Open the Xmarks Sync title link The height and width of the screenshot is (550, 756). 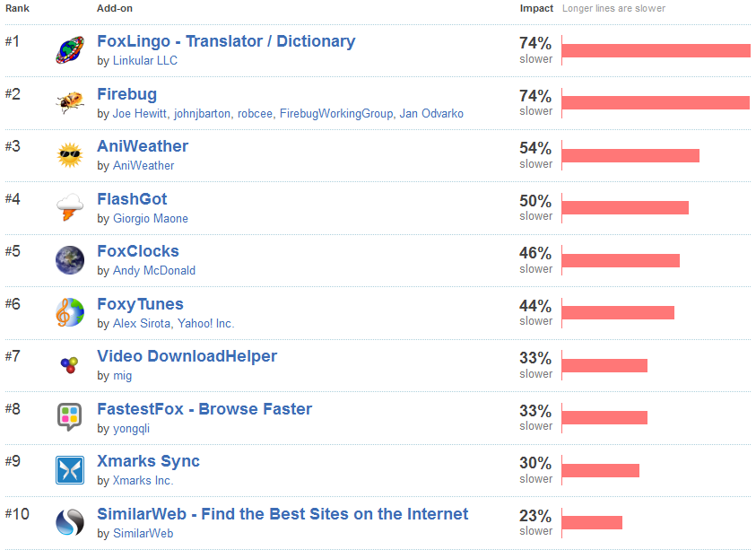(x=149, y=462)
